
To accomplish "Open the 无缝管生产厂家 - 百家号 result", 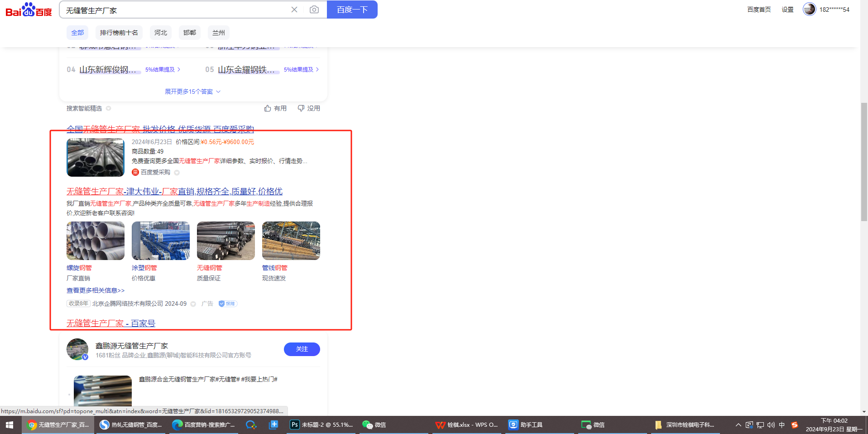I will [x=111, y=323].
